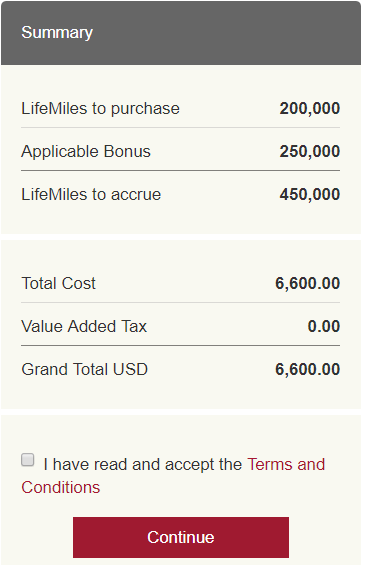
Task: Click the Total Cost amount 6,600.00
Action: coord(307,283)
